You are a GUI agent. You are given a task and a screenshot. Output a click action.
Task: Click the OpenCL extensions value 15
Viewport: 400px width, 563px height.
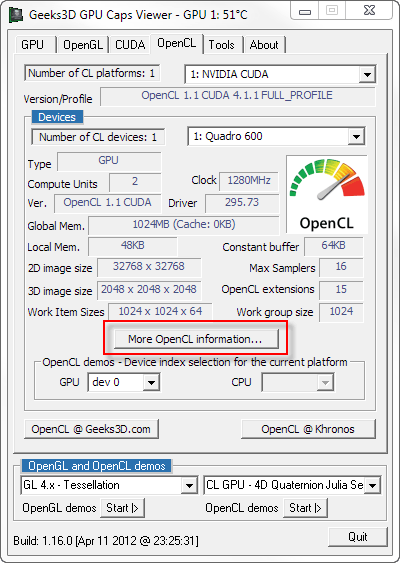341,290
